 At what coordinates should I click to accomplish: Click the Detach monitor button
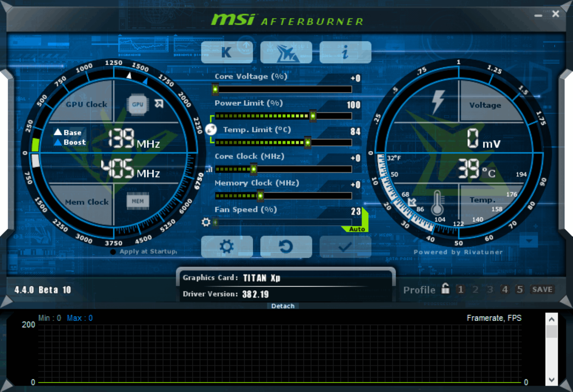[283, 306]
